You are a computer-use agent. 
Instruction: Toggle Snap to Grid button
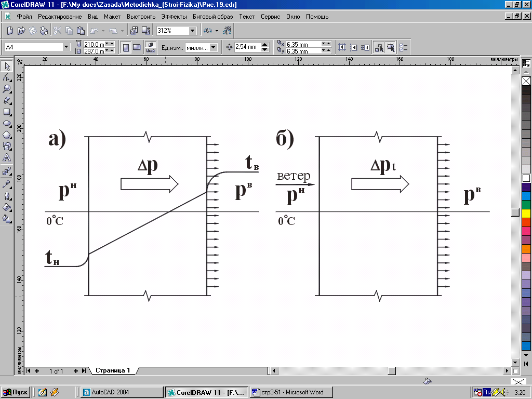[342, 47]
